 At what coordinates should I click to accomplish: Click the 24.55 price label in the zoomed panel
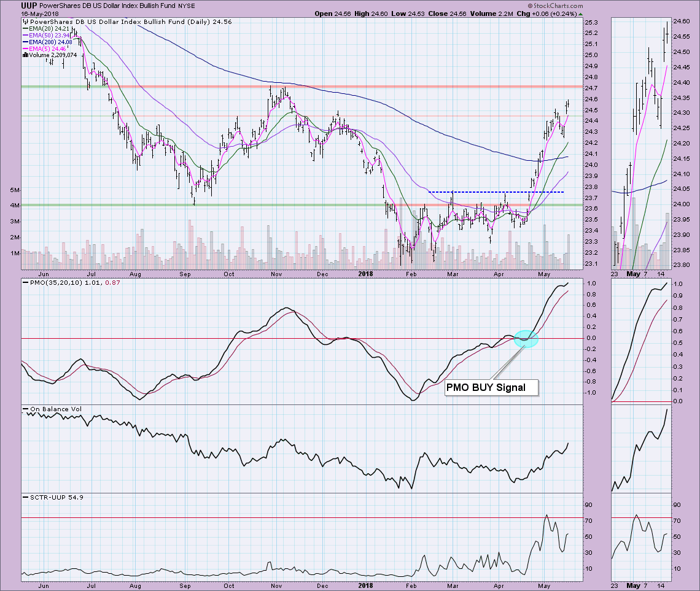tap(681, 37)
